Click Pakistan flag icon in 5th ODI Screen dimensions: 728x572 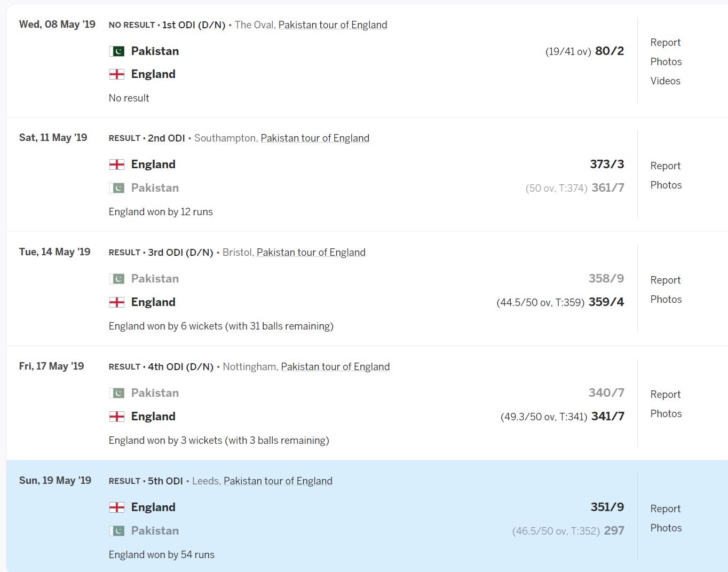click(x=117, y=531)
